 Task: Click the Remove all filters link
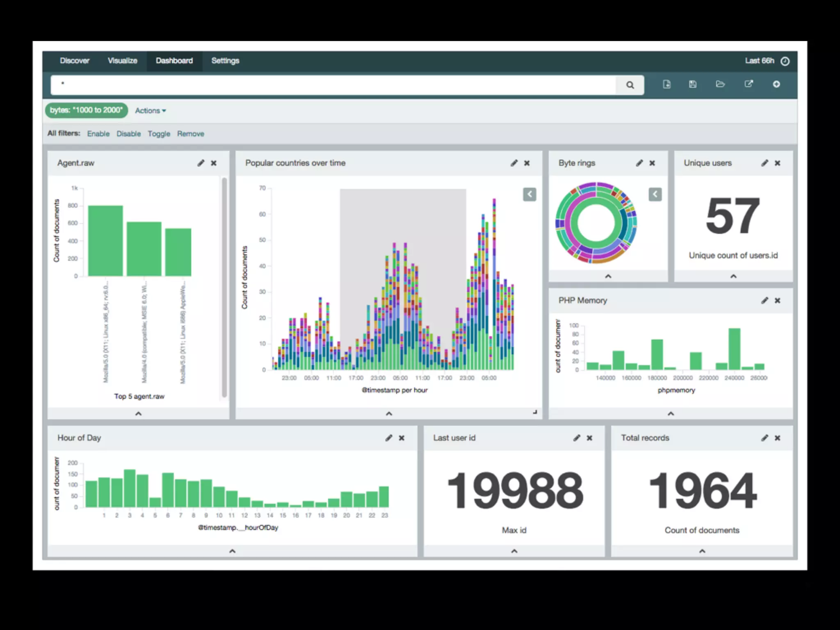190,134
